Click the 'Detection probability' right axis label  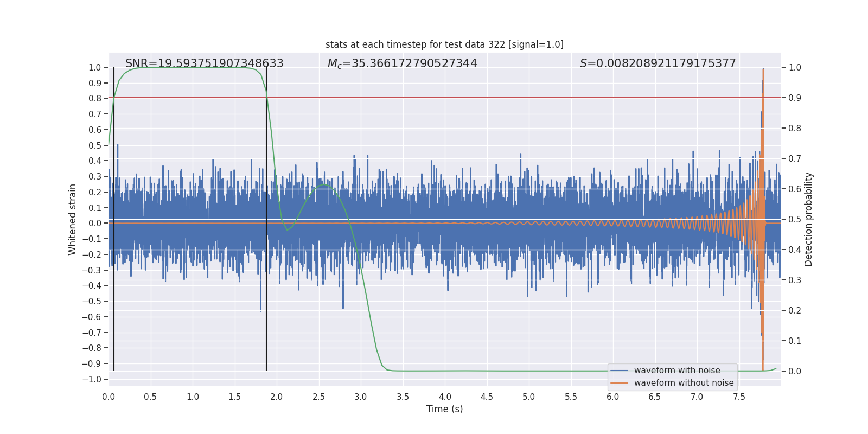[x=808, y=219]
